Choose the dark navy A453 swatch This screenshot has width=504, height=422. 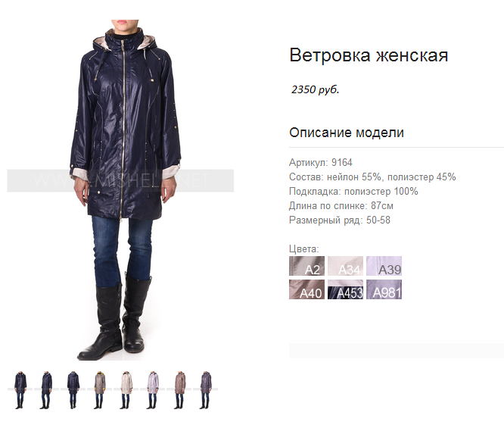tap(345, 289)
